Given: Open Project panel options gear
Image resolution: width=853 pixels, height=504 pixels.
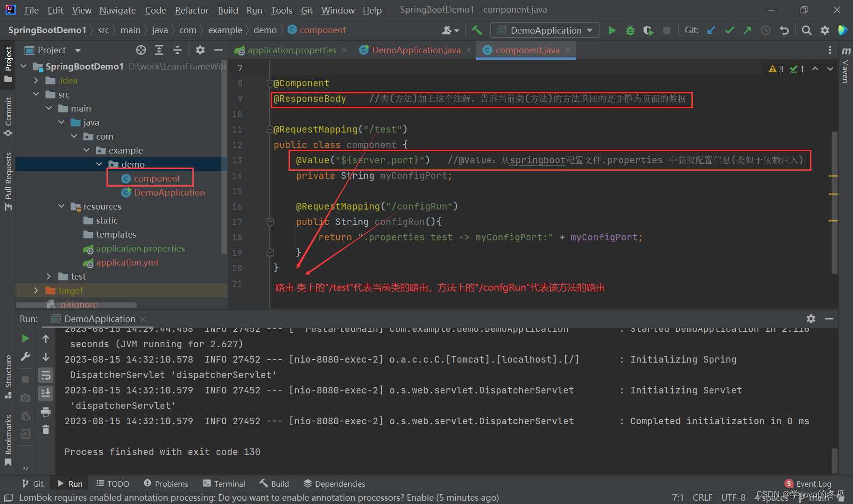Looking at the screenshot, I should (200, 50).
